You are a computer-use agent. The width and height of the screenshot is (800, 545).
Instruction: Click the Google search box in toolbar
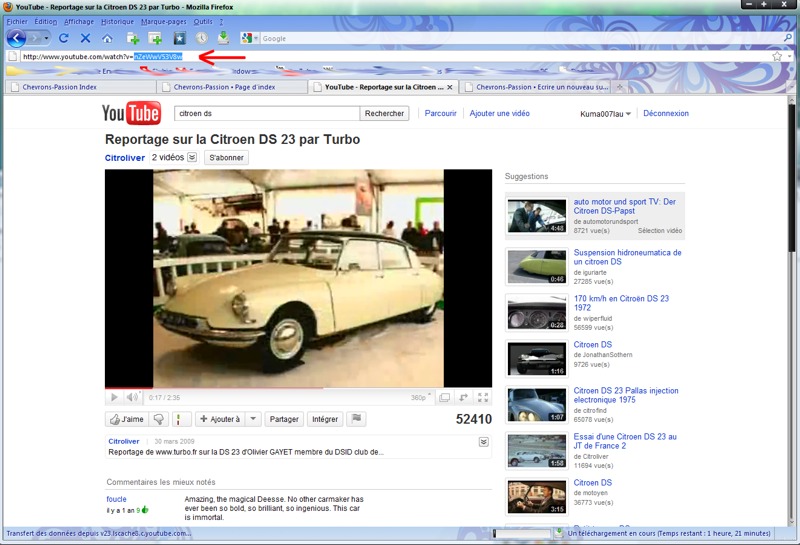point(520,38)
